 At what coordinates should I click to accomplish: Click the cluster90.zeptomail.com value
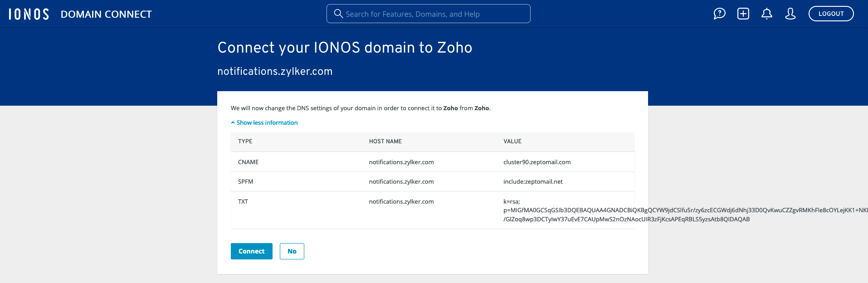(537, 162)
